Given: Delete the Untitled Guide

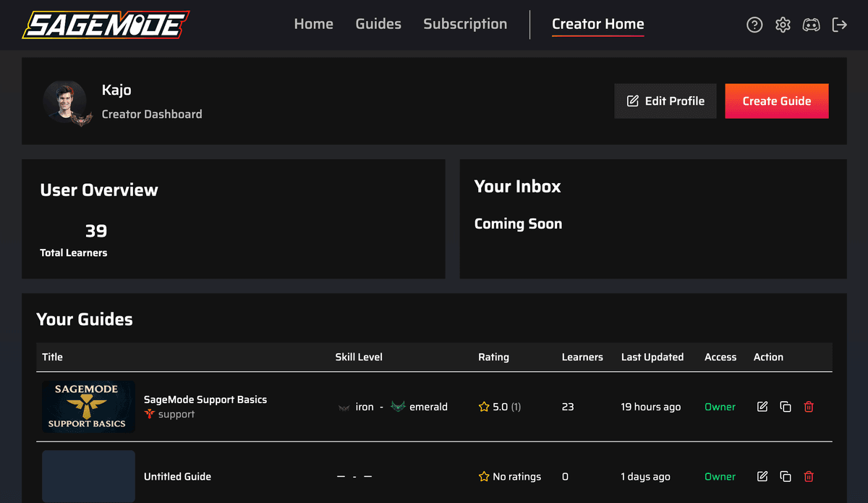Looking at the screenshot, I should [x=809, y=476].
